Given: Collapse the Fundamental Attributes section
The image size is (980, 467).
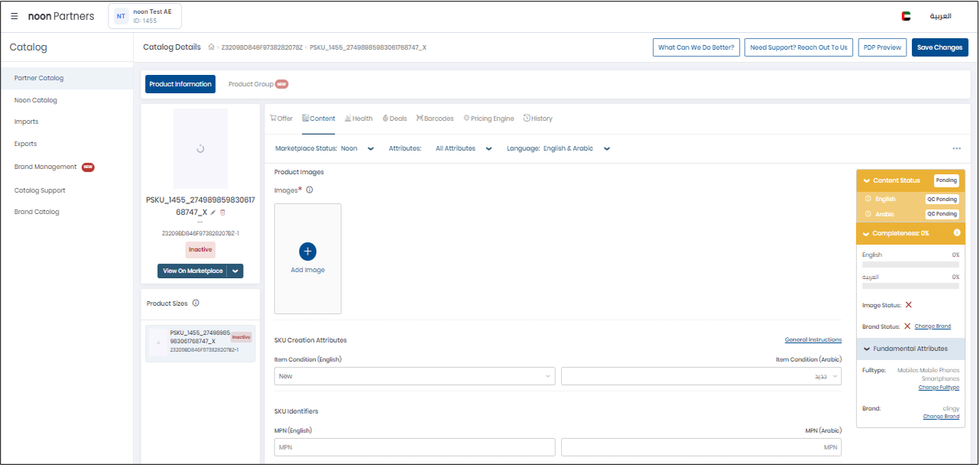Looking at the screenshot, I should click(x=866, y=349).
